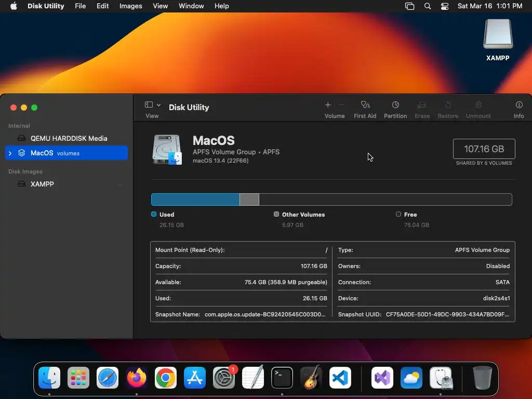Screen dimensions: 532x399
Task: Click the Stage Manager menu bar icon
Action: tap(409, 6)
